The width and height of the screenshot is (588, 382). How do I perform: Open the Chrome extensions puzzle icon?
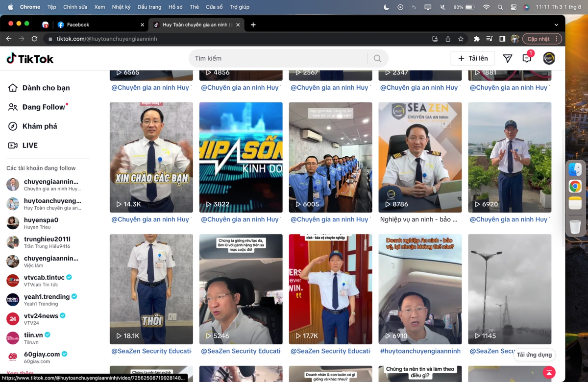(477, 39)
